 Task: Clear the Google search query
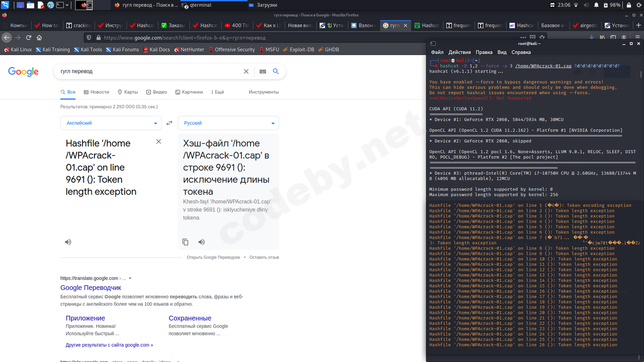coord(246,71)
